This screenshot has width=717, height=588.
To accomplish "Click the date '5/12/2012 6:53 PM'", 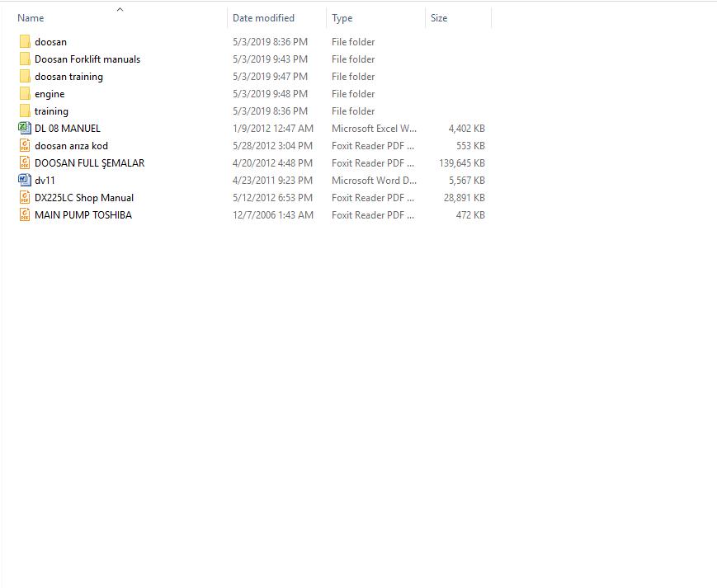I will coord(272,198).
